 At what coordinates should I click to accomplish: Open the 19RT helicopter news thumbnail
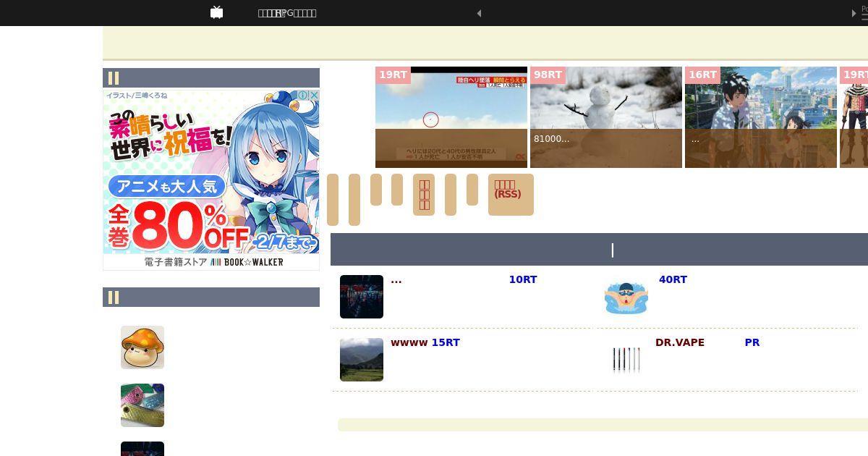451,117
